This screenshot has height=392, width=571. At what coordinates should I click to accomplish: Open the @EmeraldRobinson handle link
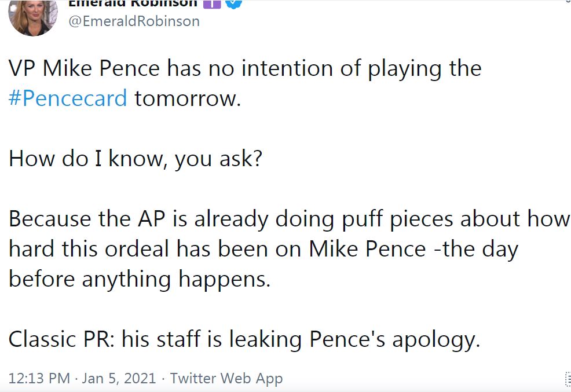click(x=134, y=21)
